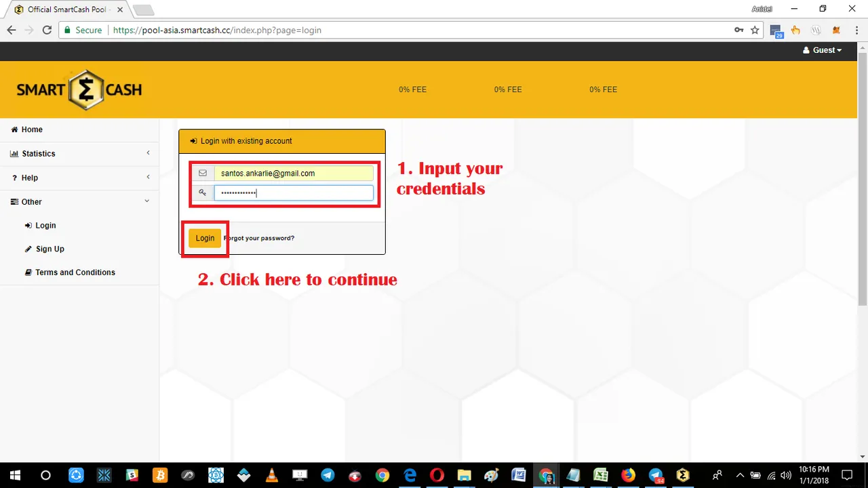Open Chrome's three-dot menu
868x488 pixels.
point(856,30)
